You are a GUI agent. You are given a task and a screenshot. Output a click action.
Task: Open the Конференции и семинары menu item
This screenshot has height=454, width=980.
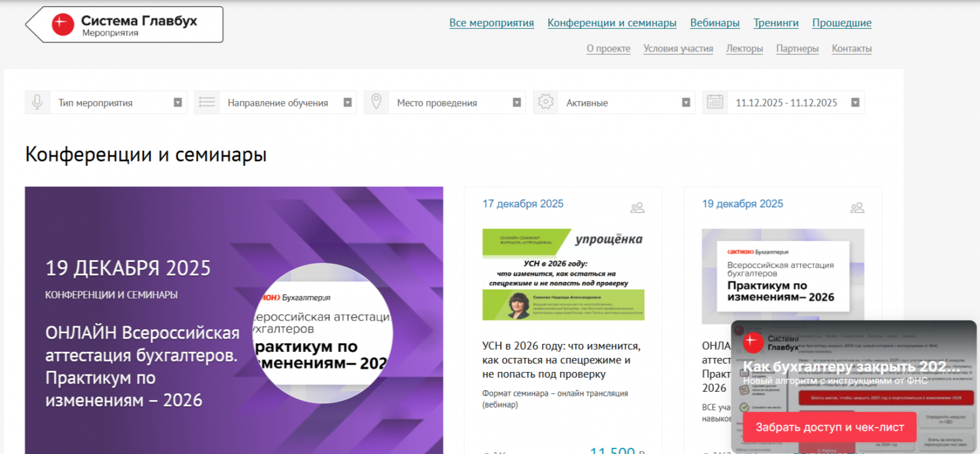(x=612, y=23)
